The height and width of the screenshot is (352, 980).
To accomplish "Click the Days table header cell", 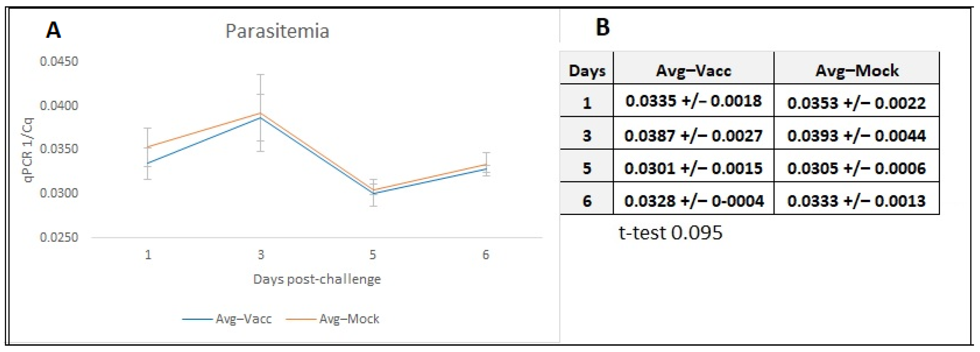I will pos(587,71).
